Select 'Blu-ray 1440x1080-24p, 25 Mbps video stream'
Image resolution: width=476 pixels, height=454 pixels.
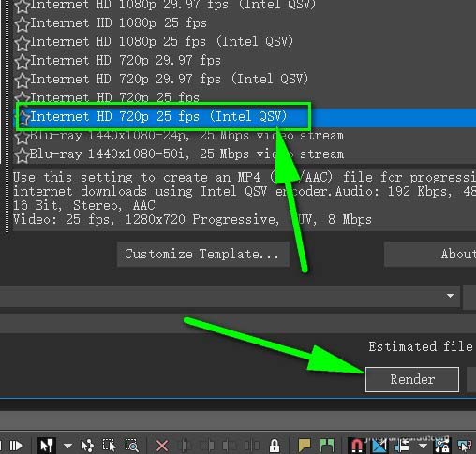(186, 136)
